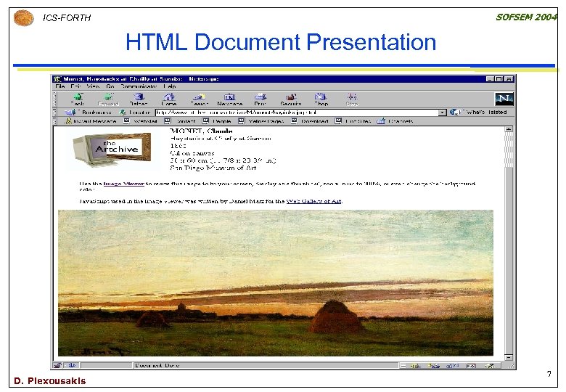Open the Download personal toolbar item
The width and height of the screenshot is (566, 392).
(310, 121)
